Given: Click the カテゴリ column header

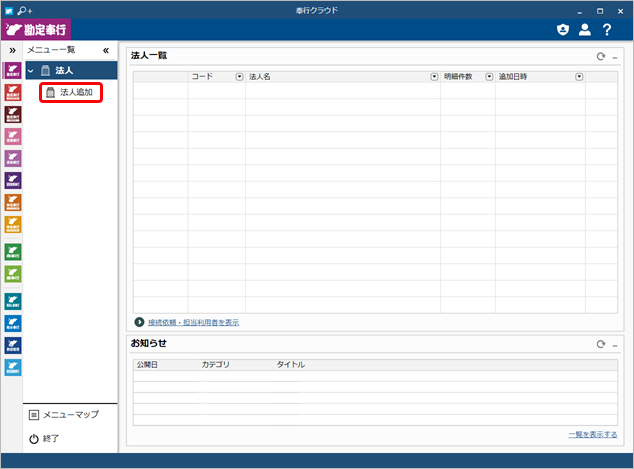Looking at the screenshot, I should click(216, 365).
